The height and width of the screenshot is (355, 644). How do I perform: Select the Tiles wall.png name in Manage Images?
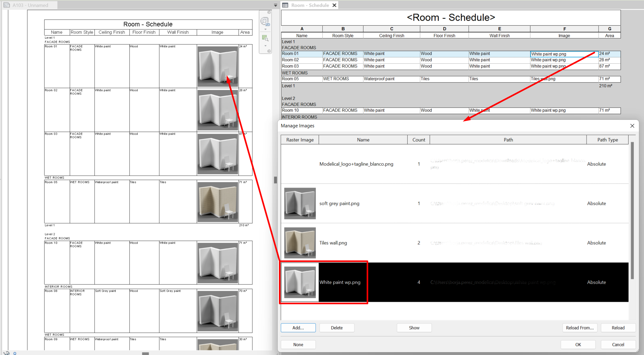(333, 243)
